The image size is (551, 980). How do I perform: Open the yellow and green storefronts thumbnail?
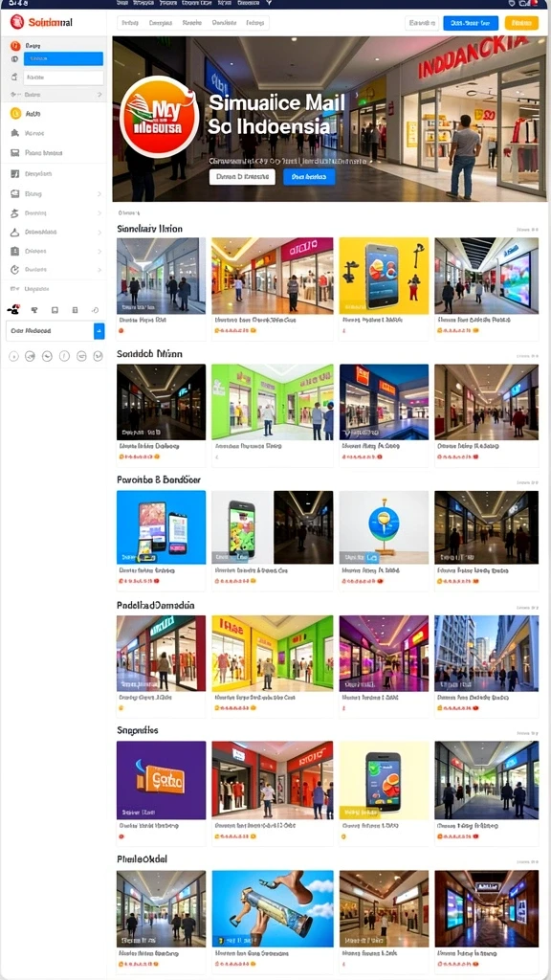click(273, 653)
